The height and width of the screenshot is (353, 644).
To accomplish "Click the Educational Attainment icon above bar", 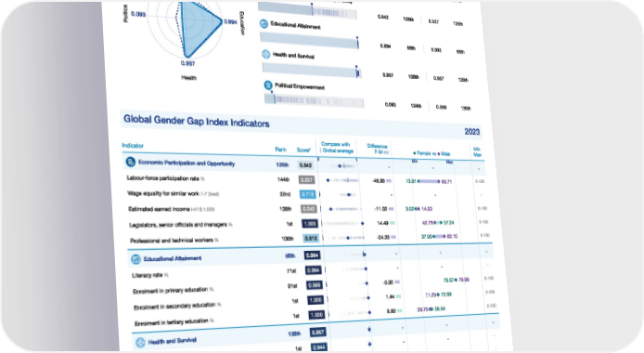I will click(264, 24).
